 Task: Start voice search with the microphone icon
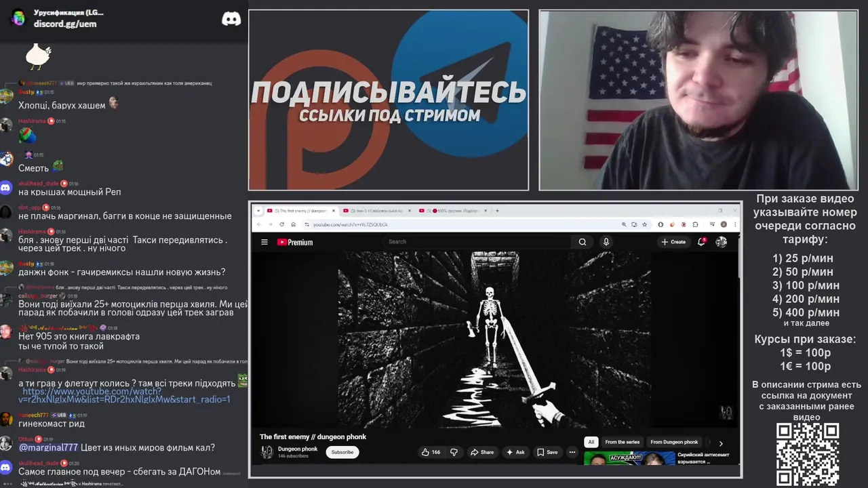[606, 242]
